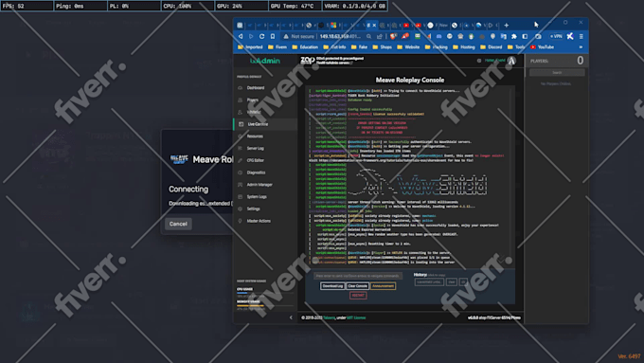Screen dimensions: 644x363
Task: Switch to the first YouTube browser tab
Action: tap(406, 26)
